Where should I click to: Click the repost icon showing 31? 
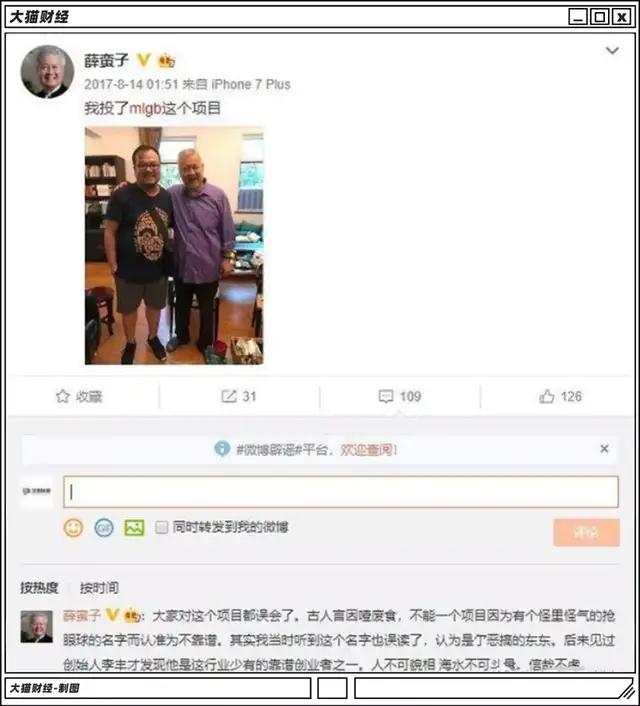(x=228, y=396)
